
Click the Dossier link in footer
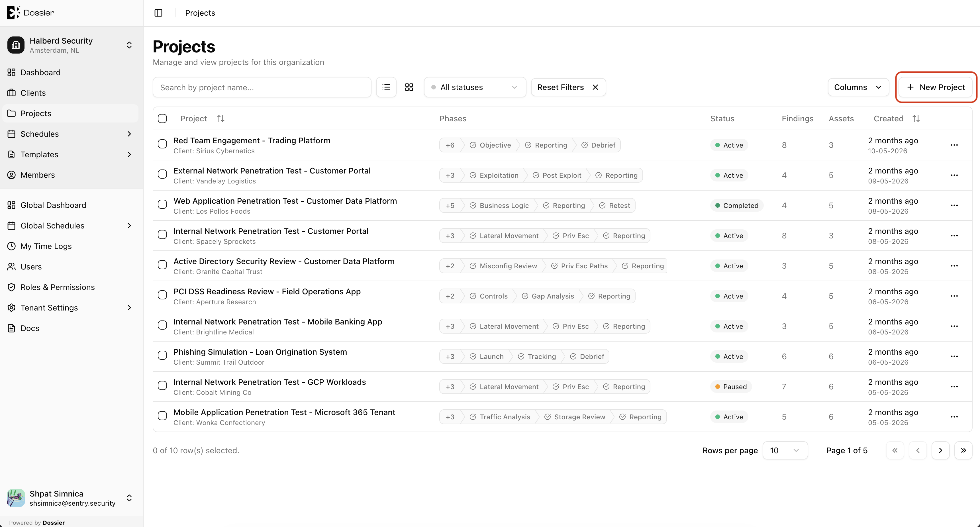tap(54, 522)
